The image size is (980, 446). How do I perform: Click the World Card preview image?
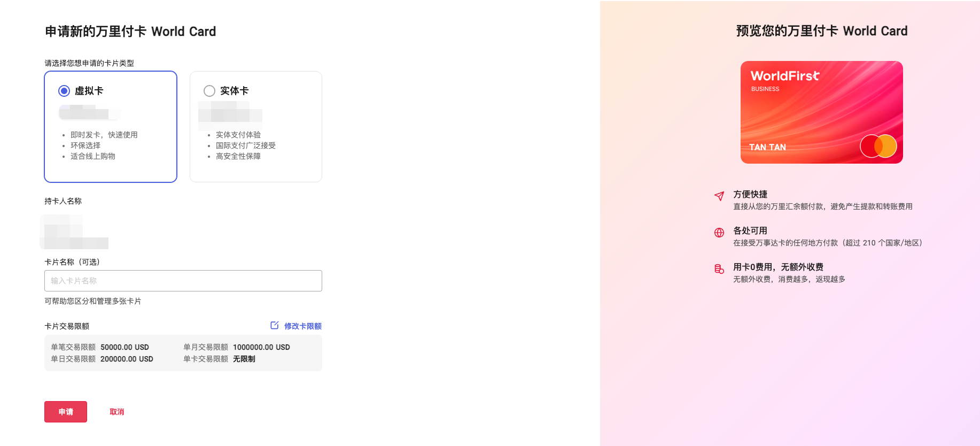click(822, 112)
